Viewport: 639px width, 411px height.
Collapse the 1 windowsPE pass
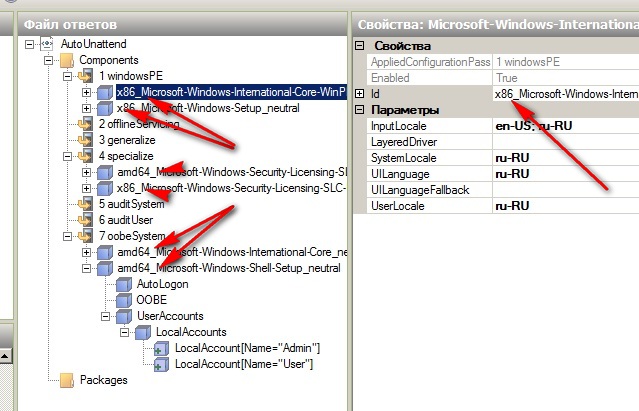[x=67, y=76]
